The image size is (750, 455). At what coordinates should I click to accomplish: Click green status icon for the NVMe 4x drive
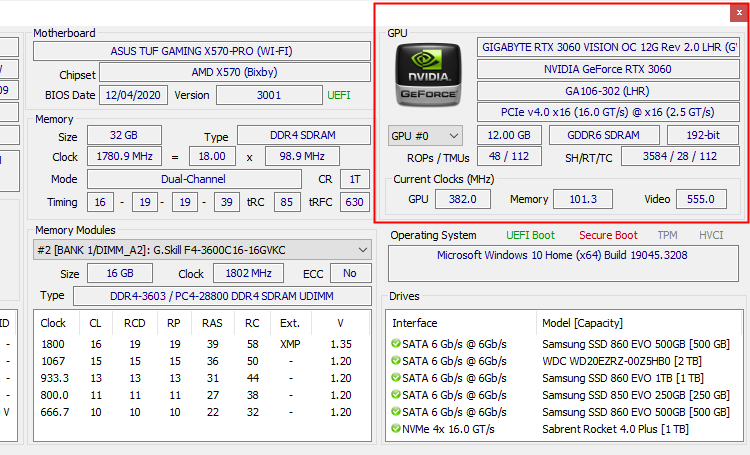pyautogui.click(x=396, y=429)
